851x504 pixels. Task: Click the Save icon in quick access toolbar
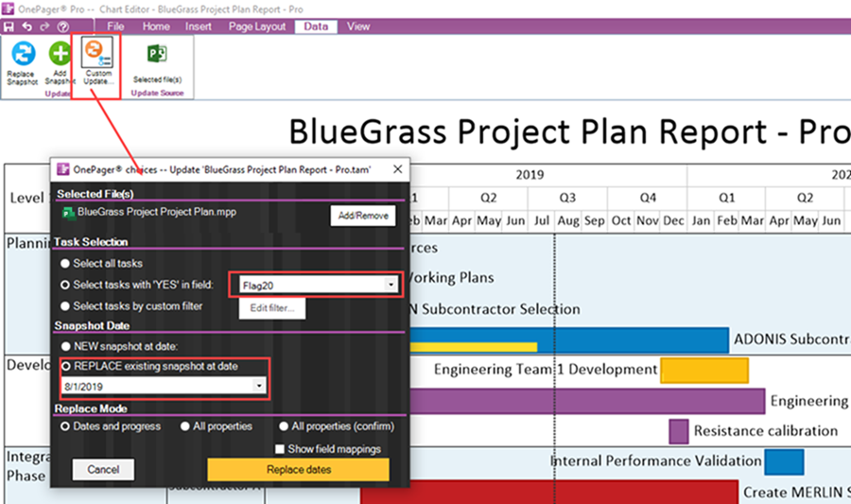click(9, 26)
